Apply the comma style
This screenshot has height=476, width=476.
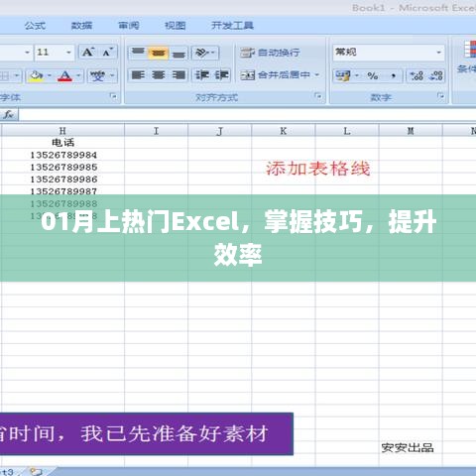[393, 75]
